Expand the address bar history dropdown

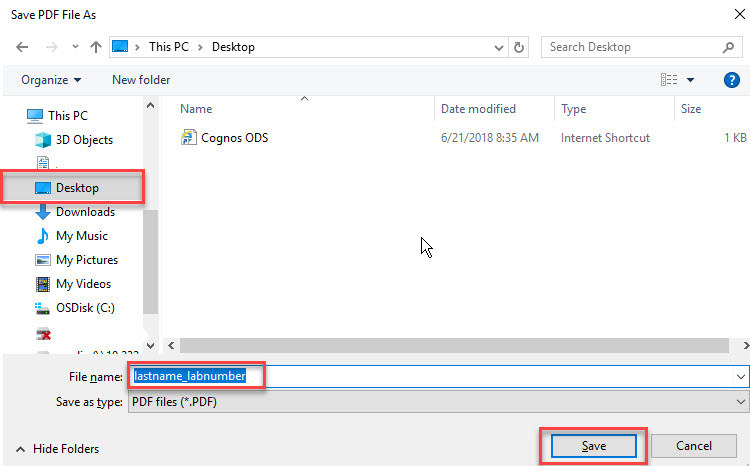coord(498,47)
